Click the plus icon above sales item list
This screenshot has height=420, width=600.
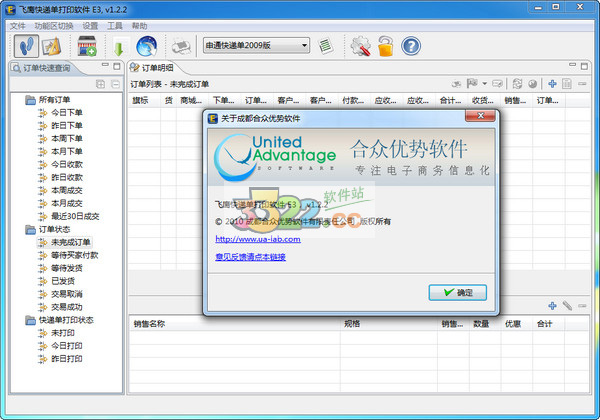[x=552, y=306]
